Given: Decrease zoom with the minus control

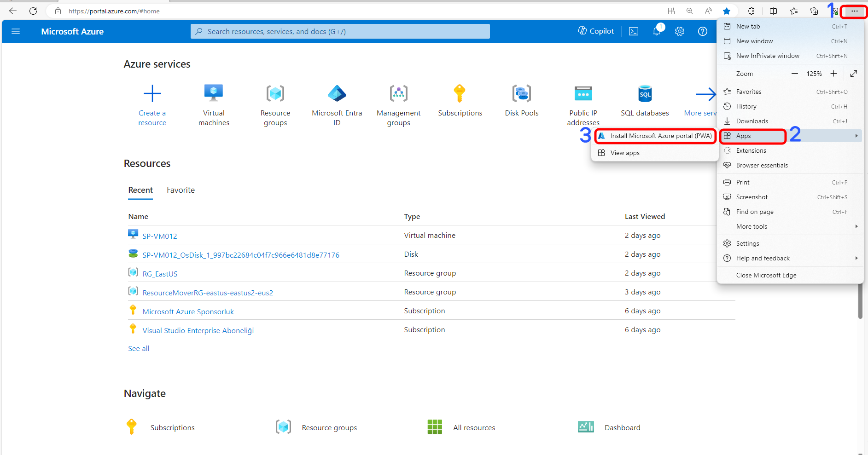Looking at the screenshot, I should [x=795, y=73].
